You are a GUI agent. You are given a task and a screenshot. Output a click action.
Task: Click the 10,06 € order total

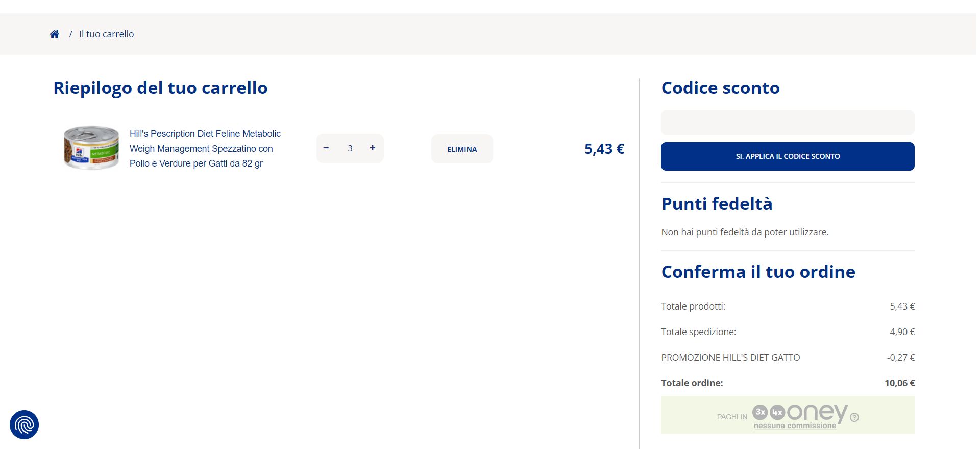899,383
